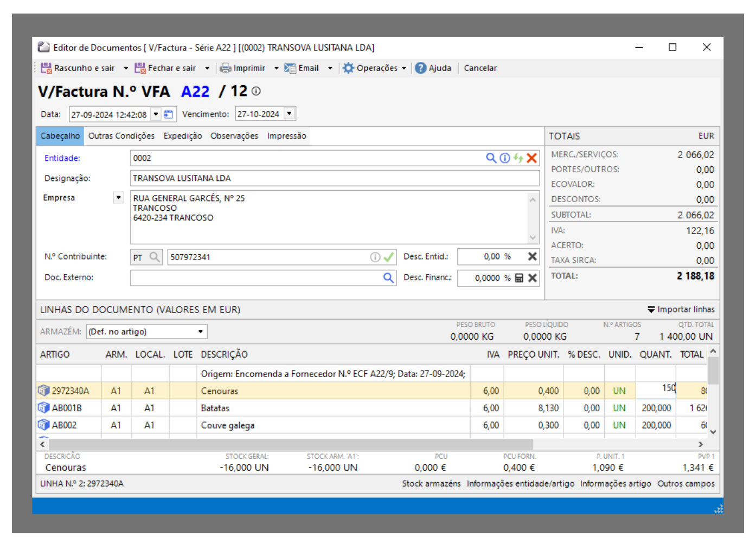Expand the Empresa address type dropdown
The image size is (756, 544).
(118, 198)
